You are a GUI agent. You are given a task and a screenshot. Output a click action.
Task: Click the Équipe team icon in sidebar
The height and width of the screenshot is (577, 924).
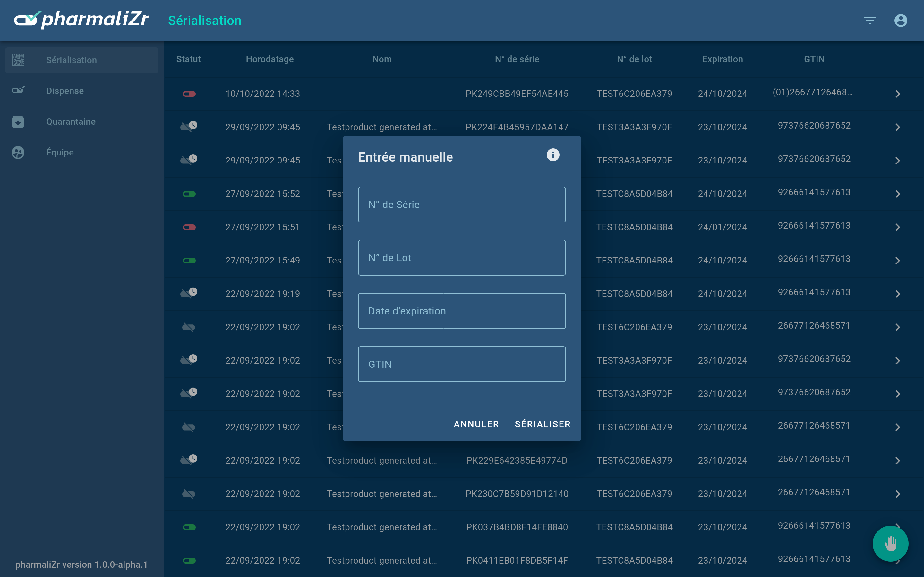click(18, 152)
